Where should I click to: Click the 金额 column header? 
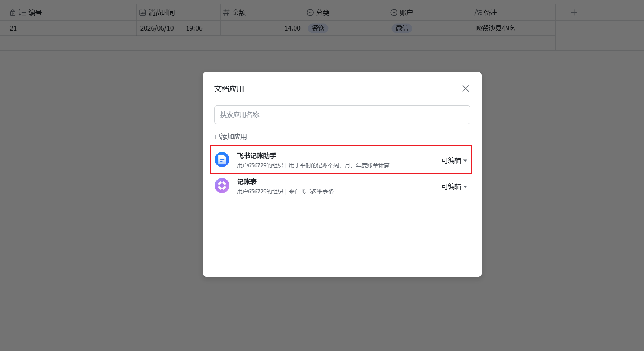pos(262,13)
